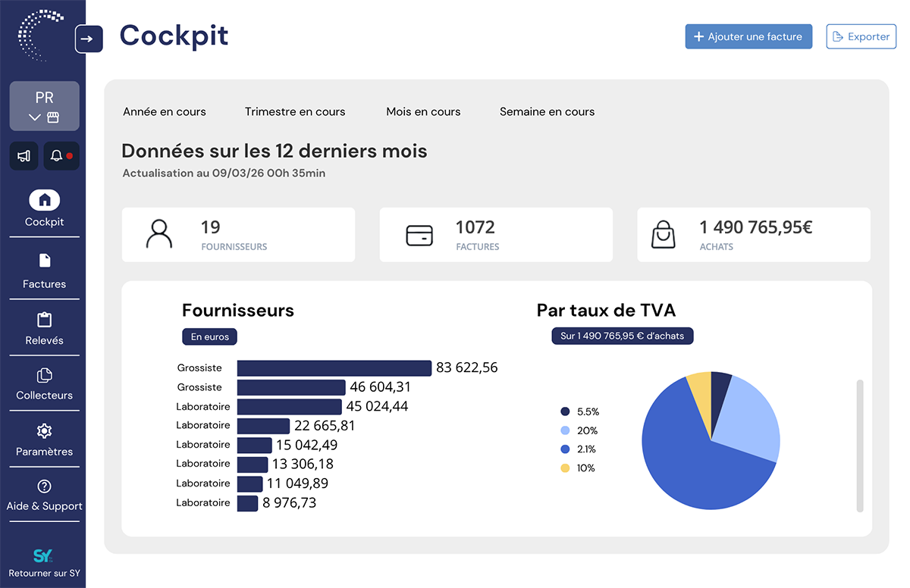Click 'Ajouter une facture' button
The height and width of the screenshot is (588, 910).
point(748,36)
